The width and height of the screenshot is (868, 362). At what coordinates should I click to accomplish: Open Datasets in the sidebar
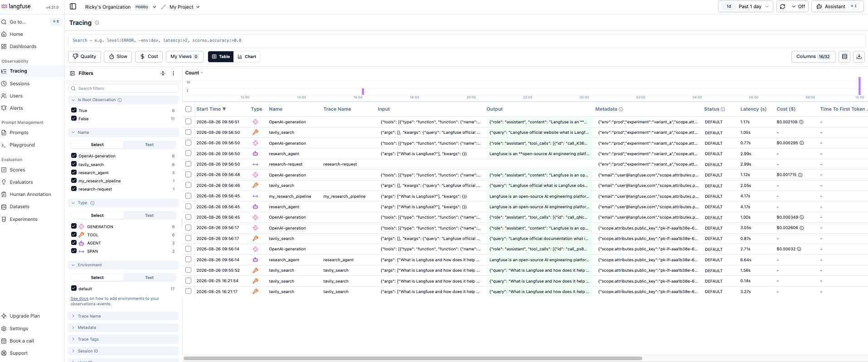tap(19, 206)
